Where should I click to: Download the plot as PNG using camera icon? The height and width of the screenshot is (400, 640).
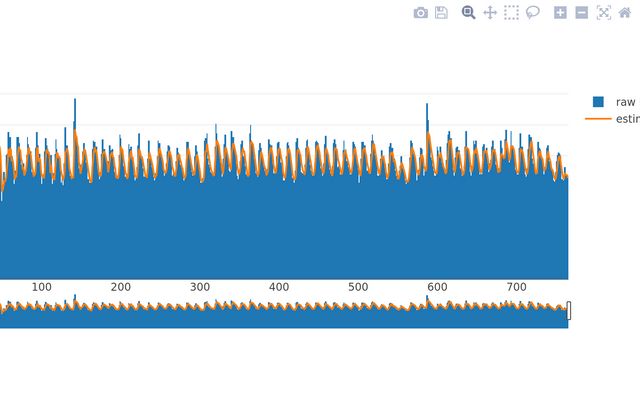tap(420, 13)
